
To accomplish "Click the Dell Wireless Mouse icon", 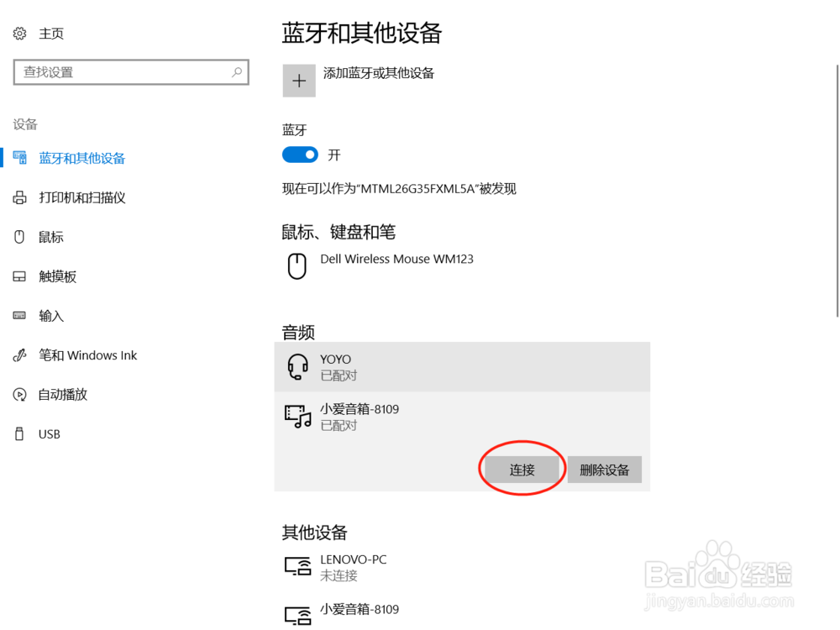I will (297, 266).
